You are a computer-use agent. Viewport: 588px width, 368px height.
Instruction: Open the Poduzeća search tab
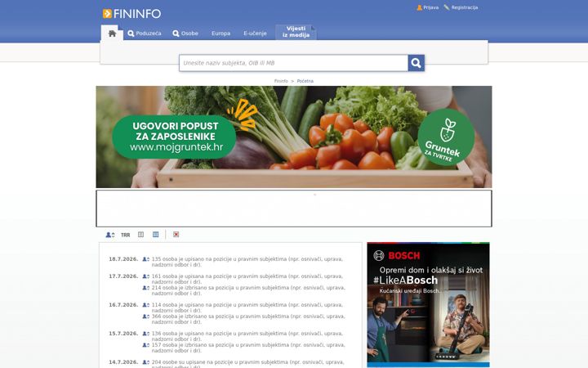(145, 34)
